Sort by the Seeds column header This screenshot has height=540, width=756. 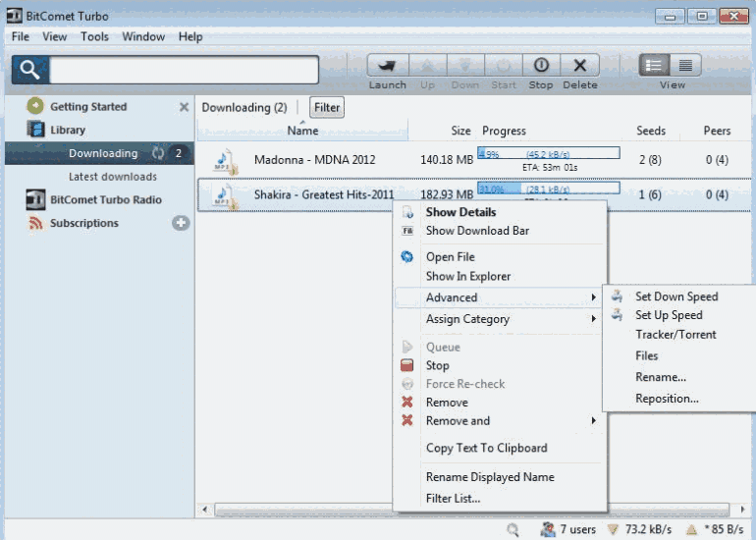pyautogui.click(x=650, y=131)
